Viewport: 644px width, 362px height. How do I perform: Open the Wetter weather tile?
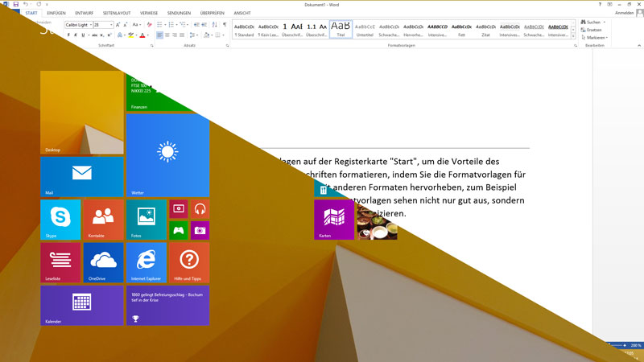(167, 155)
